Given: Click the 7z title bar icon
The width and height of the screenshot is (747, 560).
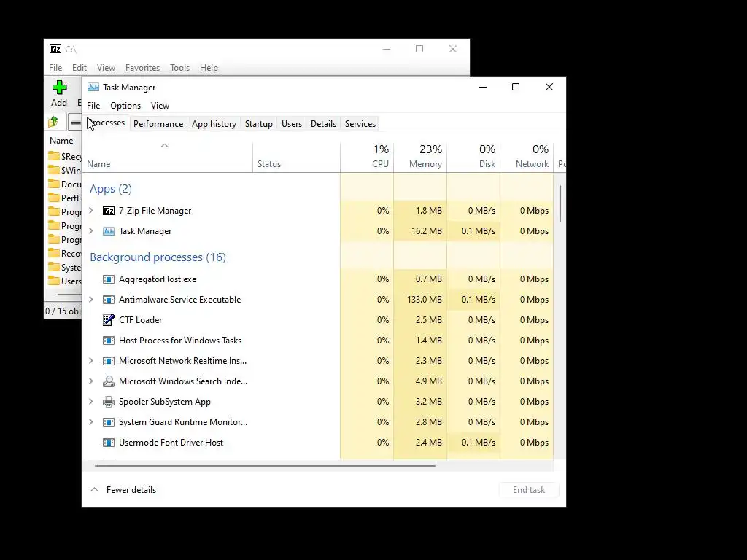Looking at the screenshot, I should (x=55, y=49).
